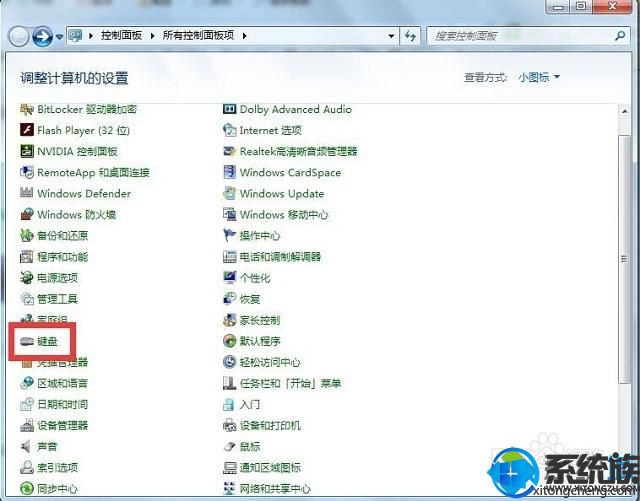The height and width of the screenshot is (501, 640).
Task: Open the 个性化 link
Action: pos(255,278)
